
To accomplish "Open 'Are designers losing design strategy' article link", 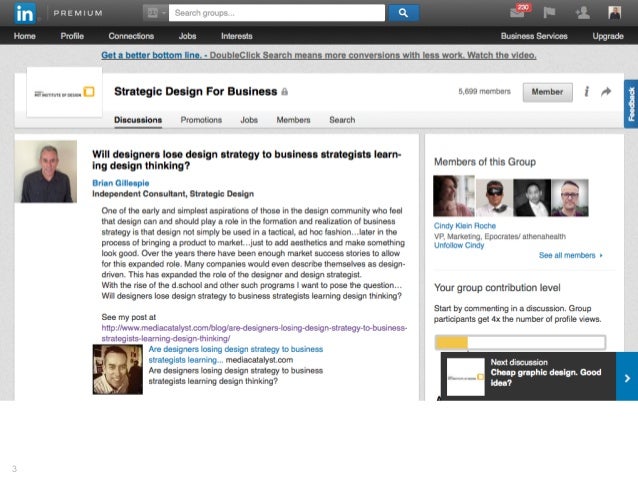I will [235, 354].
